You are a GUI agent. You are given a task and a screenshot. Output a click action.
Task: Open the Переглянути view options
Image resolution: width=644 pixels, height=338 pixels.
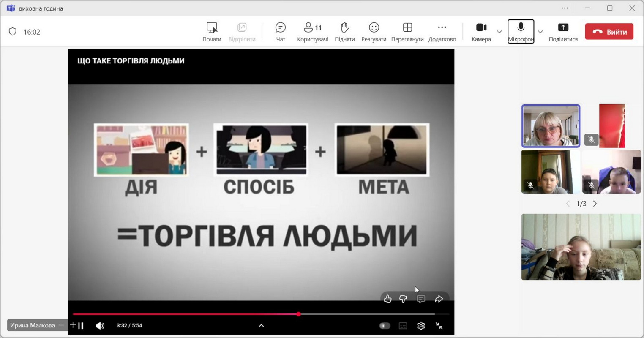click(407, 32)
